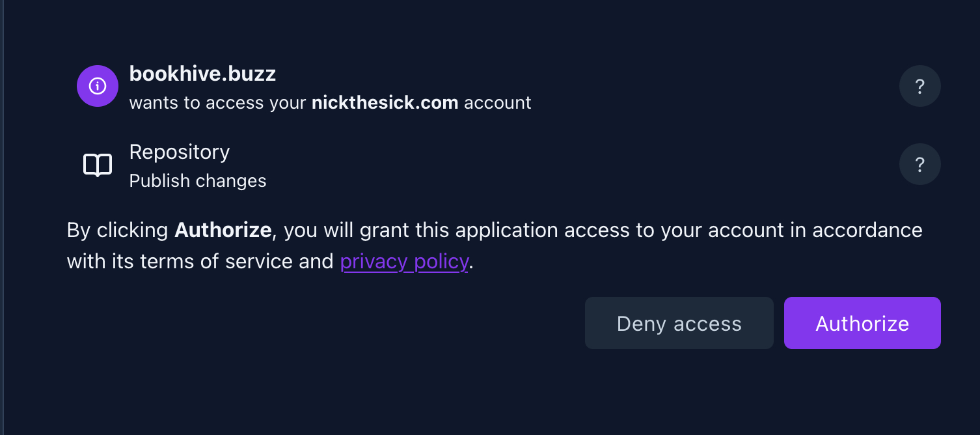Open the privacy policy link
980x435 pixels.
(404, 262)
